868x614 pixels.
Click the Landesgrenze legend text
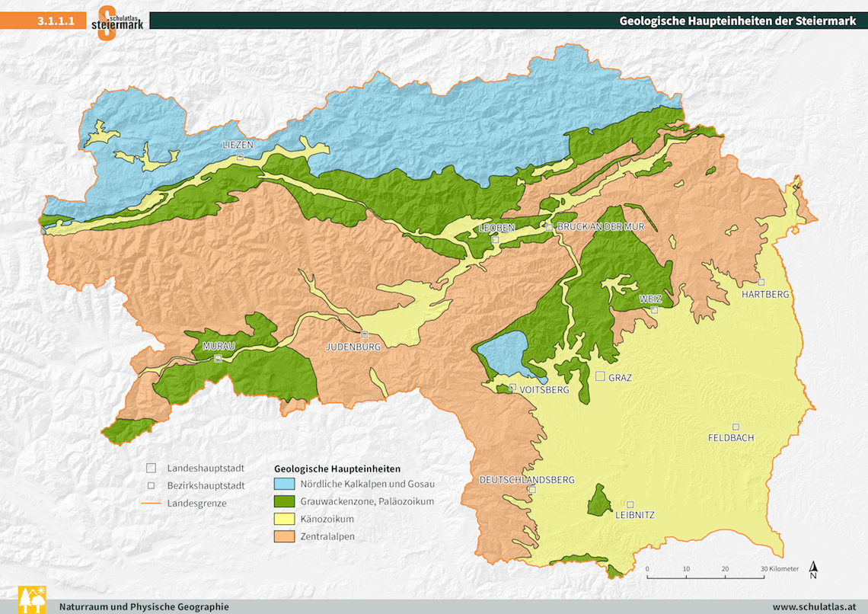tap(196, 504)
